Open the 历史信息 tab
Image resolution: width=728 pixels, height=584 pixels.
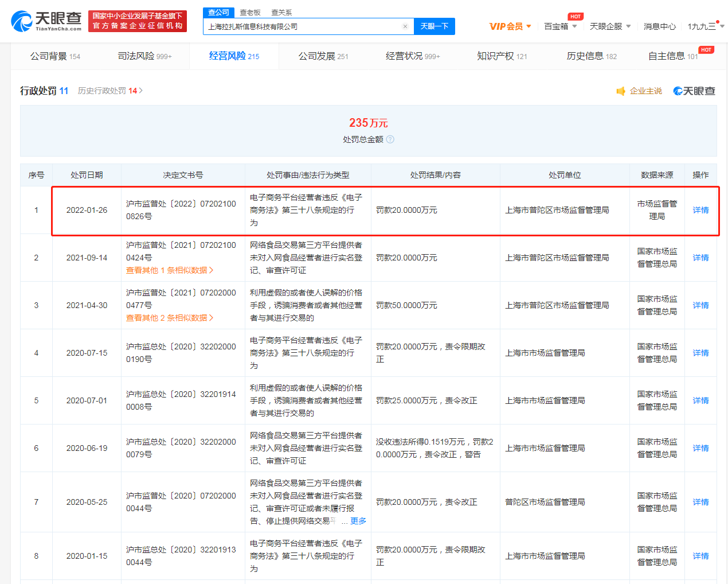pyautogui.click(x=592, y=56)
